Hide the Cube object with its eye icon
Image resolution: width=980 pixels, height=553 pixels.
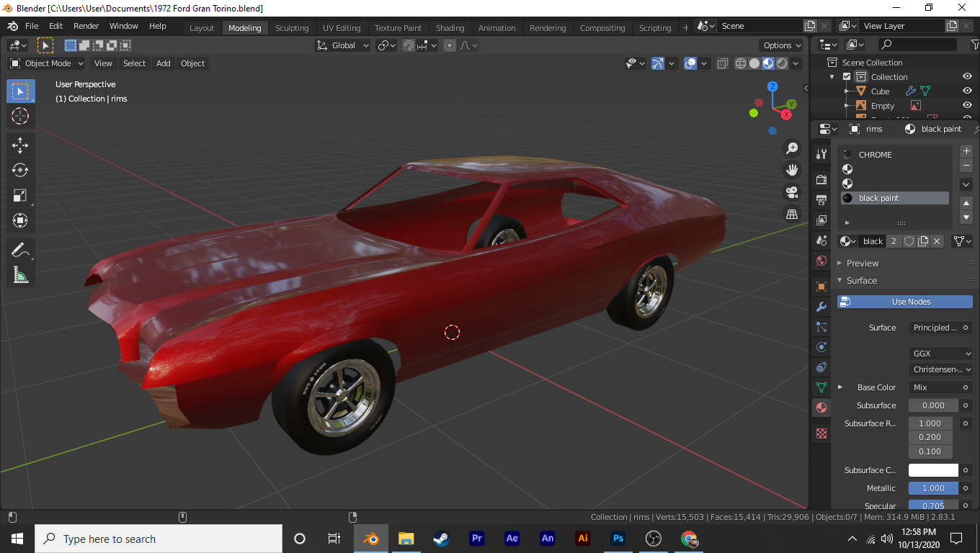click(x=967, y=91)
